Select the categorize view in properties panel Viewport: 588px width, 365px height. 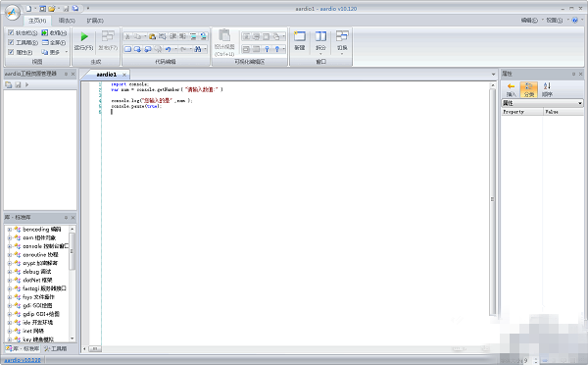coord(529,89)
